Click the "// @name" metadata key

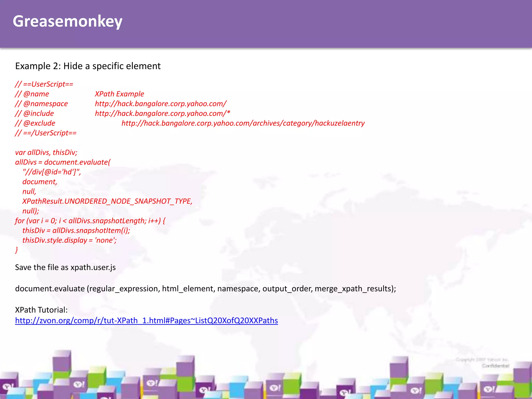[32, 94]
